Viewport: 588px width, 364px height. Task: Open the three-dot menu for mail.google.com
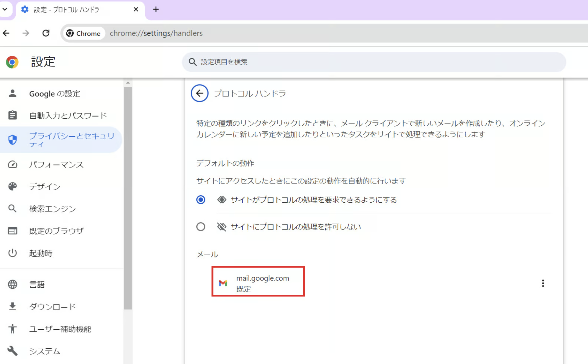[x=543, y=283]
